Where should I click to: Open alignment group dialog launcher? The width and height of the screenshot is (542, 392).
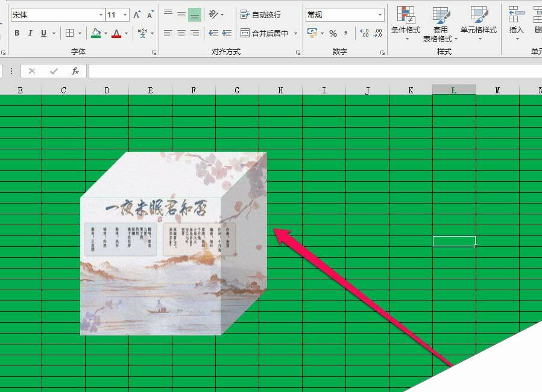click(298, 53)
